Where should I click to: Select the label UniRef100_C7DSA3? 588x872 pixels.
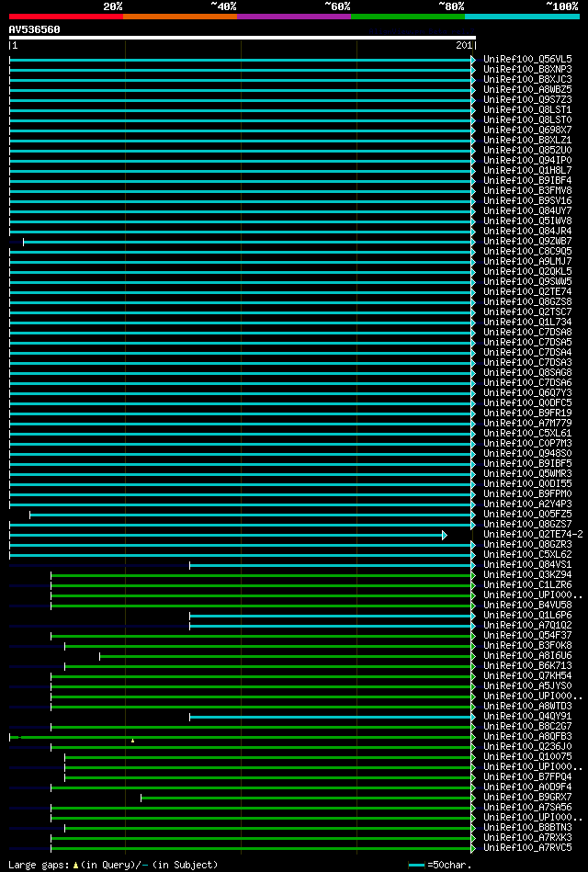528,363
